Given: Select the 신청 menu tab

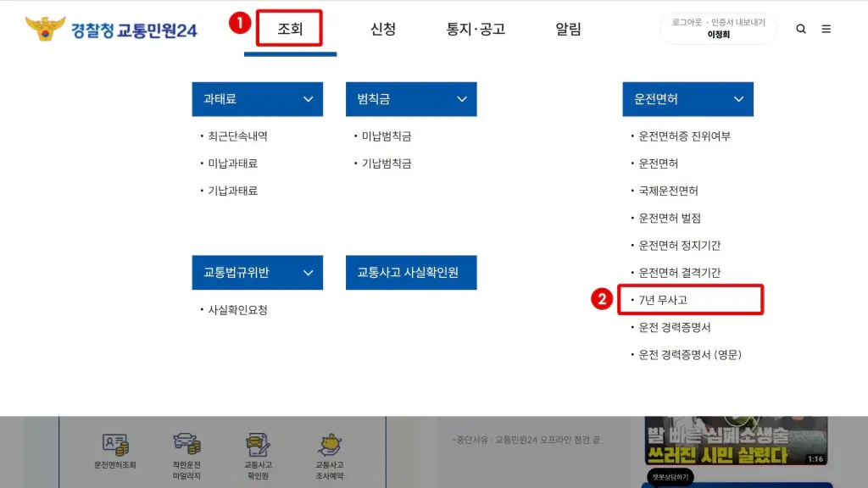Looking at the screenshot, I should [x=383, y=29].
